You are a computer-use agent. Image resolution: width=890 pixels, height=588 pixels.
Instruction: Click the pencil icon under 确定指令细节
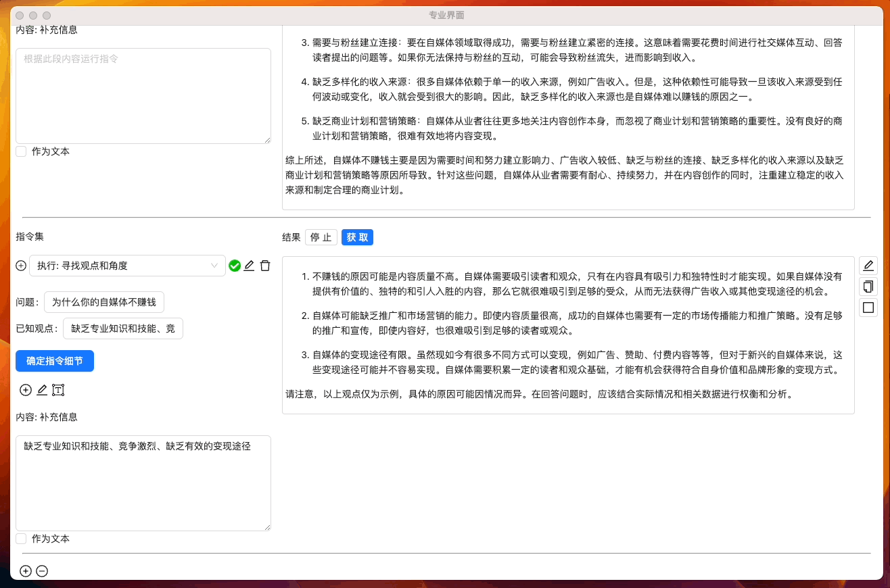click(x=42, y=390)
